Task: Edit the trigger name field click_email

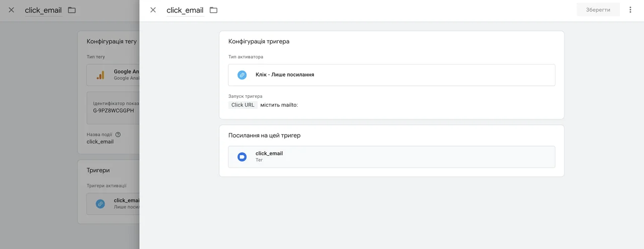Action: (185, 10)
